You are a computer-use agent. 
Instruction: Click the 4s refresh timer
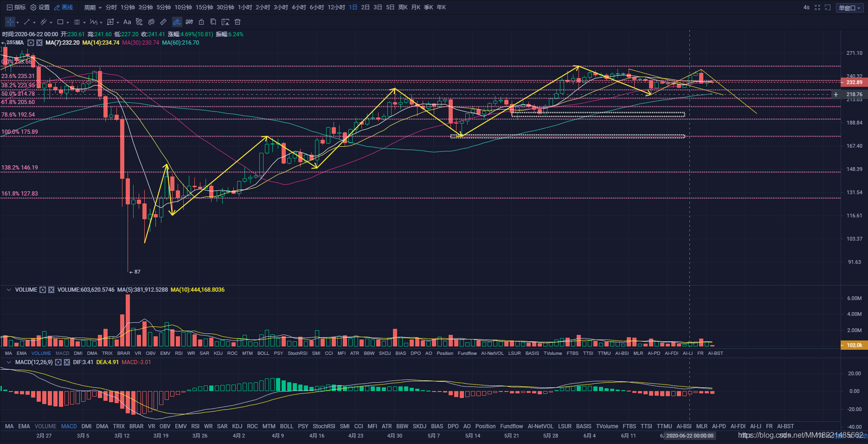pos(806,7)
